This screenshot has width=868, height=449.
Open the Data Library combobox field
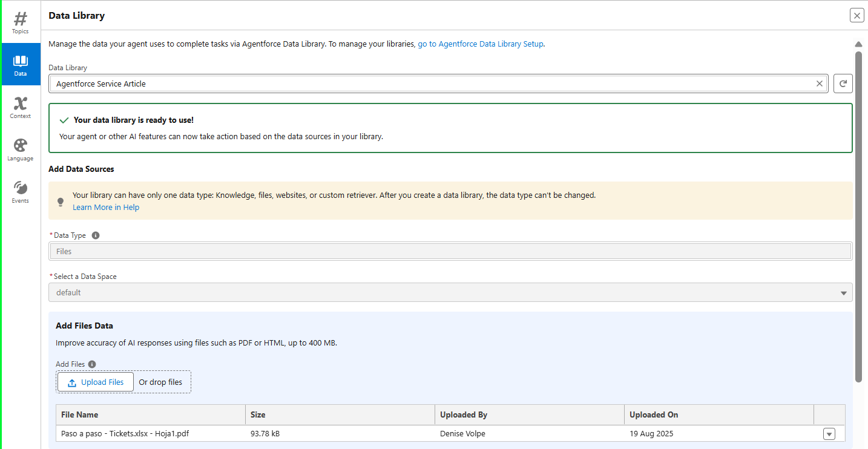(430, 84)
